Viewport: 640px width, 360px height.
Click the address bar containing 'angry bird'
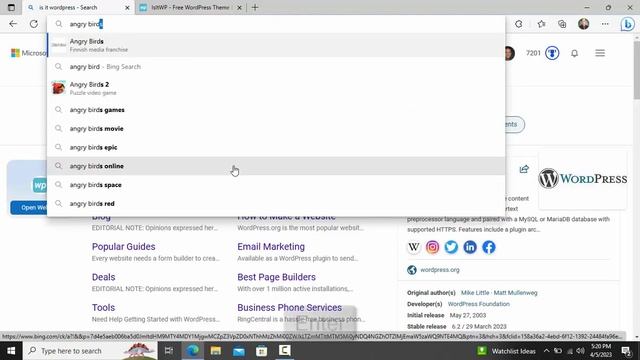point(276,24)
